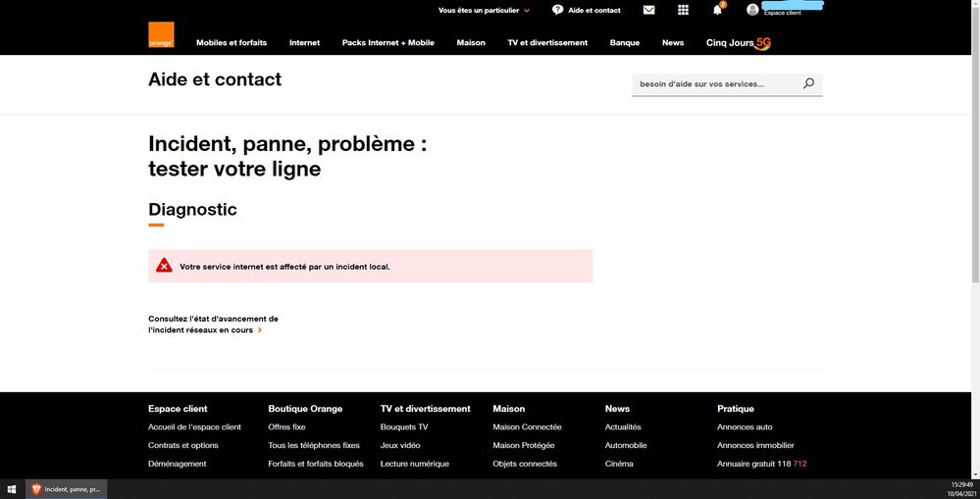Open the mail envelope icon
Screen dimensions: 980x499
648,10
